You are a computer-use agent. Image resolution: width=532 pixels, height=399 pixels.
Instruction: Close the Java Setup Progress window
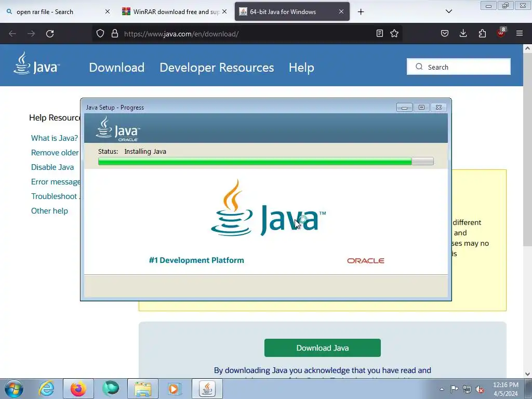tap(438, 108)
